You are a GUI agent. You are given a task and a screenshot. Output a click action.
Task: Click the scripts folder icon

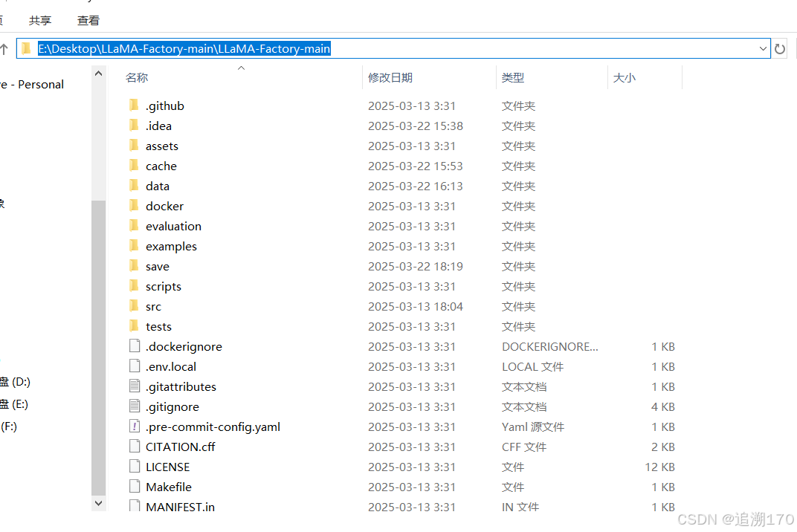point(134,285)
